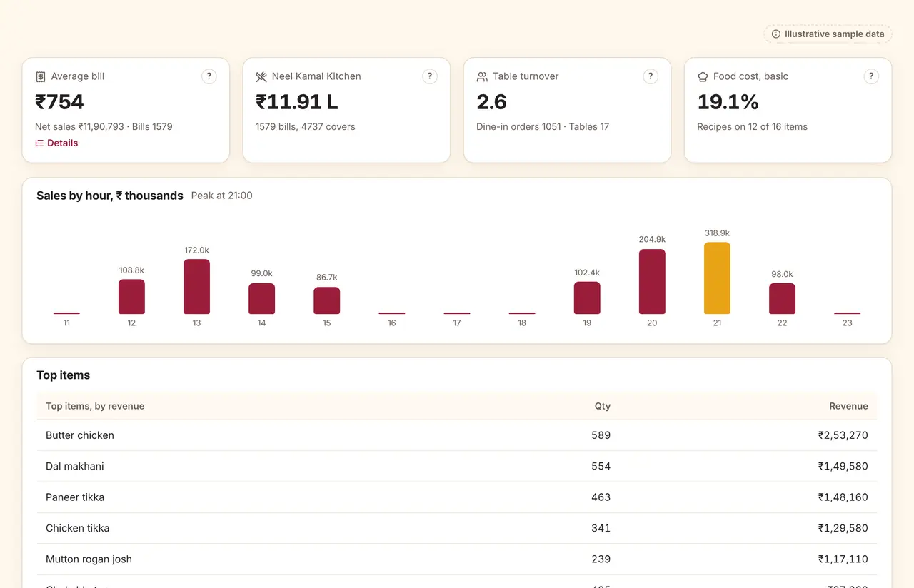
Task: Select the 20:00 bar showing 204.9k
Action: [652, 281]
